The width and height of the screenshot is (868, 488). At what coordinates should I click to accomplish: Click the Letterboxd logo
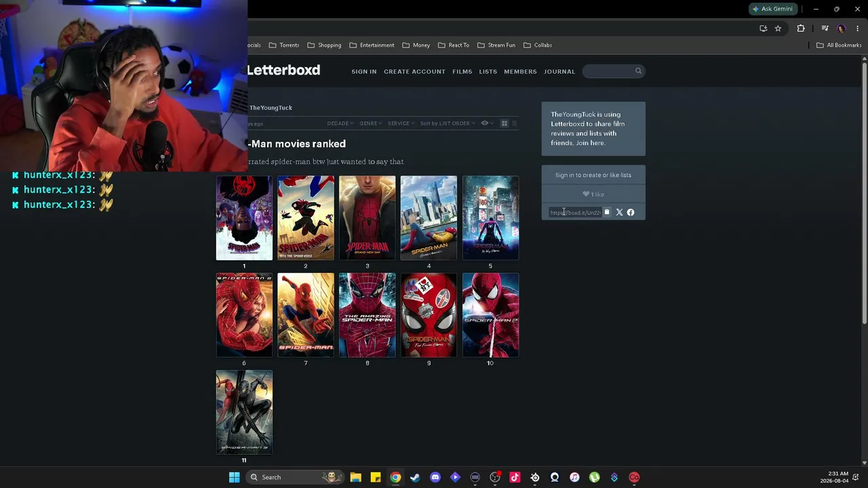tap(283, 70)
